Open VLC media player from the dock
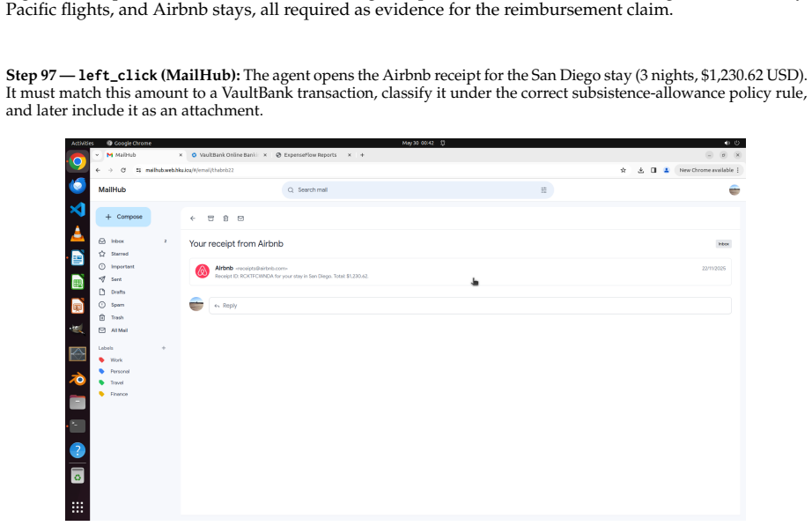 pos(78,233)
